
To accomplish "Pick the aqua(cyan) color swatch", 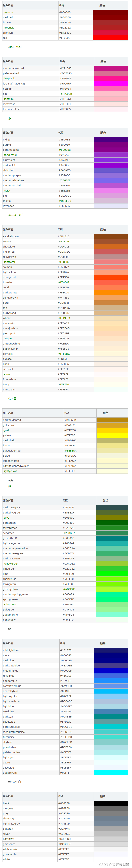I will tap(111, 773).
